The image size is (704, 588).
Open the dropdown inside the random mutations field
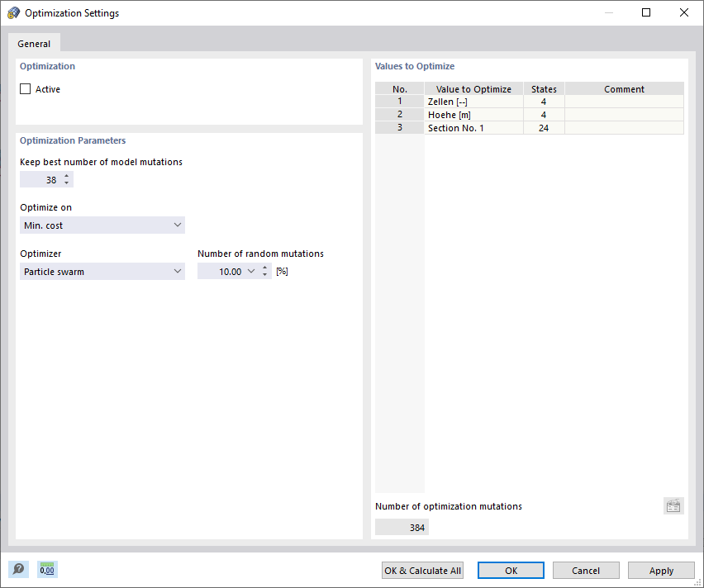[251, 271]
